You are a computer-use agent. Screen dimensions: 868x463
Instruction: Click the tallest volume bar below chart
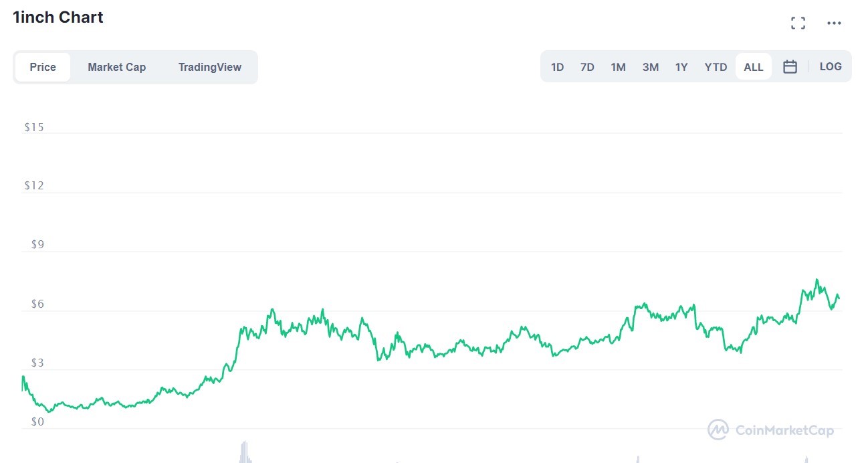point(245,452)
